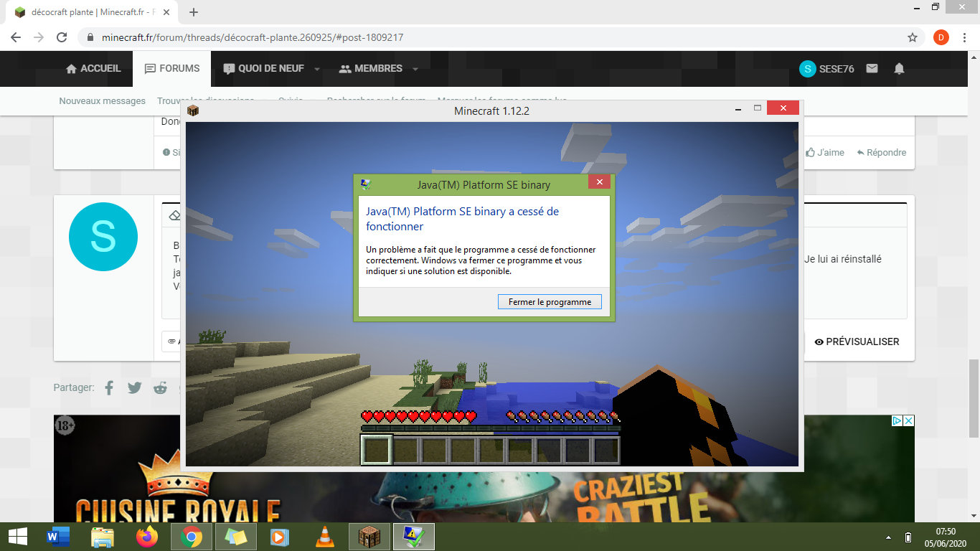980x551 pixels.
Task: Open Sticky Notes from the taskbar
Action: pos(236,537)
